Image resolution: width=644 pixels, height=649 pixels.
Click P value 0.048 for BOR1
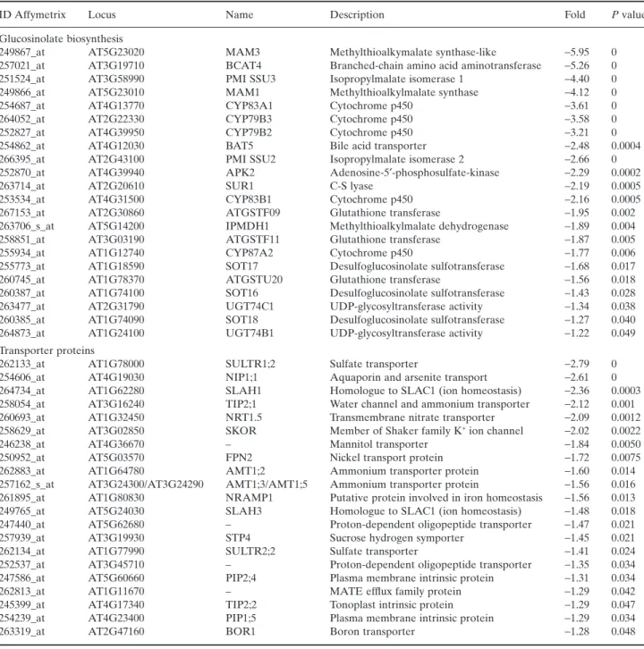pyautogui.click(x=623, y=632)
